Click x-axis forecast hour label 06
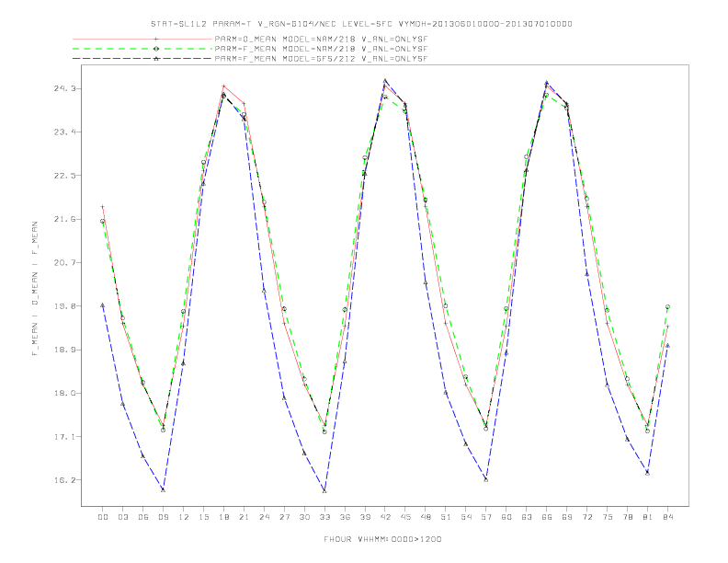The width and height of the screenshot is (728, 563). point(143,517)
